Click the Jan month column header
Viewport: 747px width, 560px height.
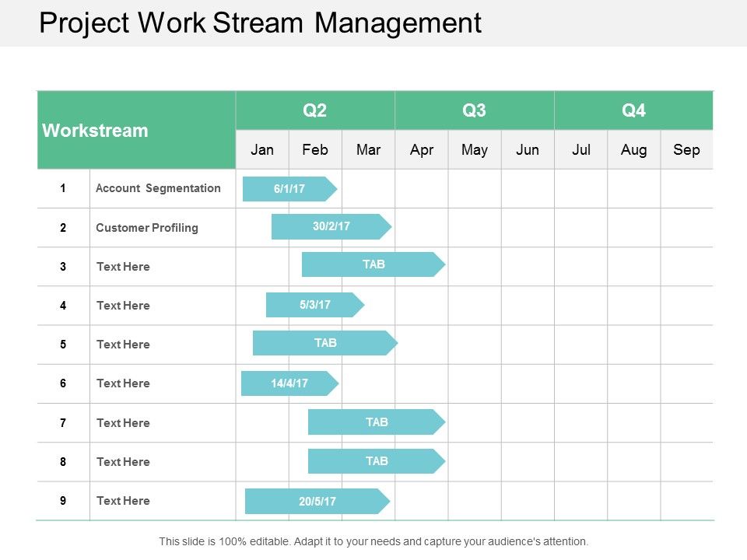[x=262, y=149]
